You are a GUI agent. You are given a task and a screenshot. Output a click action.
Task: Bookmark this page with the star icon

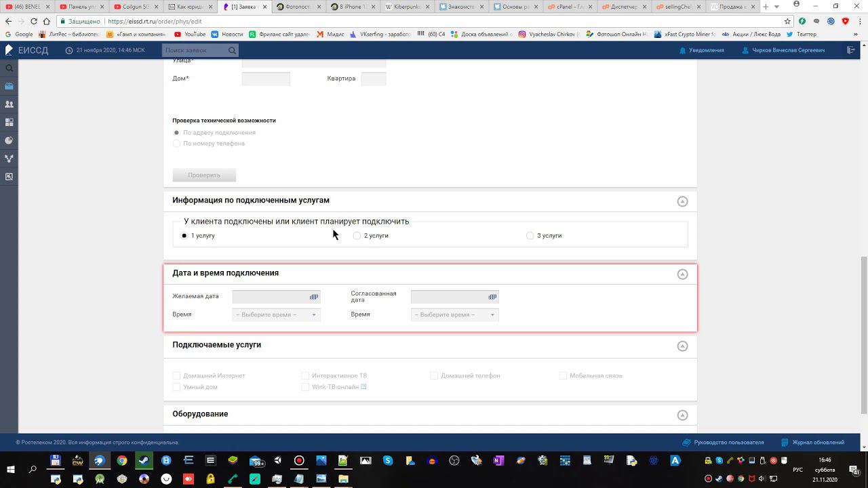[x=787, y=21]
